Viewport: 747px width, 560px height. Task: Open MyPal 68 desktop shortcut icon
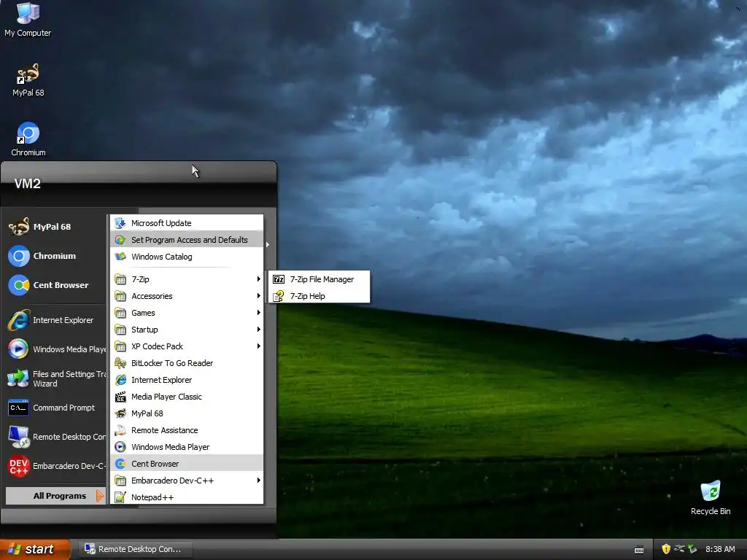click(28, 80)
